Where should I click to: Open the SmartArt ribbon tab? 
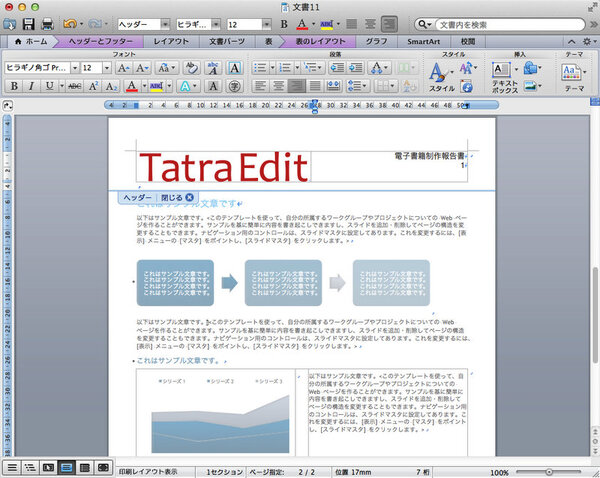[424, 42]
